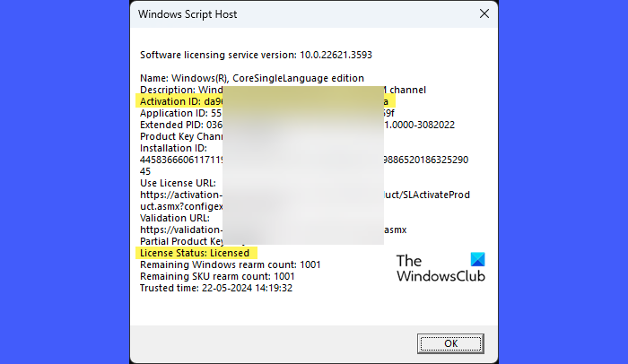628x364 pixels.
Task: Click the Installation ID label
Action: tap(174, 148)
